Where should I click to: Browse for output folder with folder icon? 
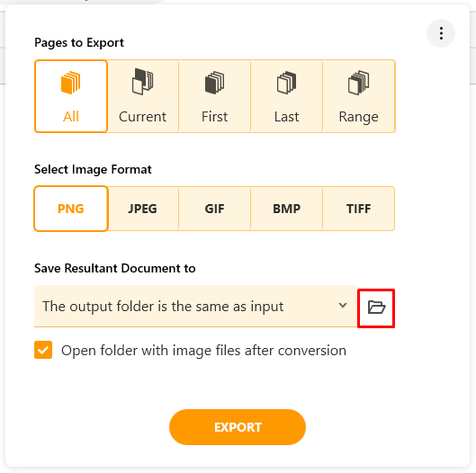tap(376, 308)
